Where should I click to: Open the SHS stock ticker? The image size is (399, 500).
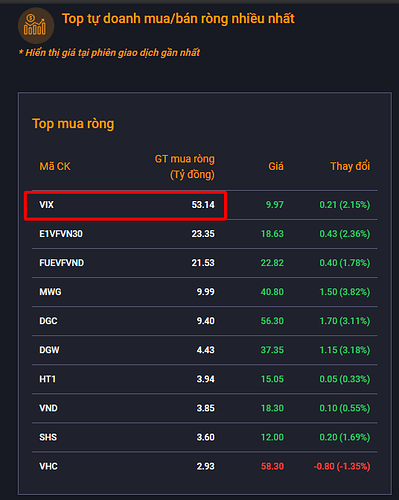coord(48,437)
